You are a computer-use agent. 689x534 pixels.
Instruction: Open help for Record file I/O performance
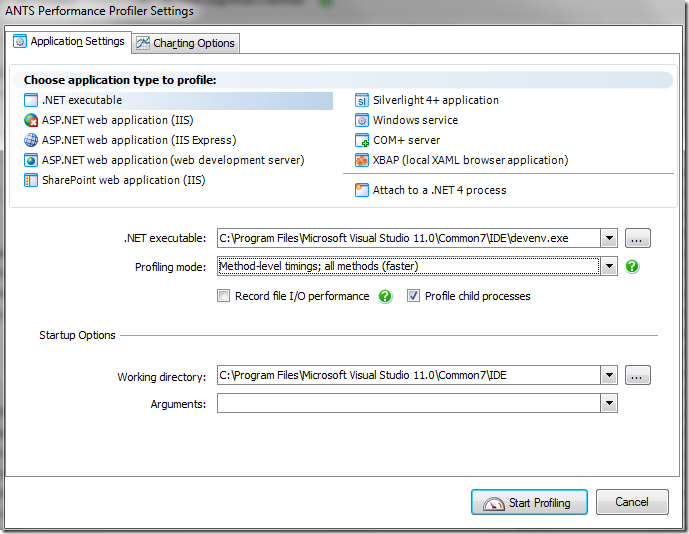point(385,296)
